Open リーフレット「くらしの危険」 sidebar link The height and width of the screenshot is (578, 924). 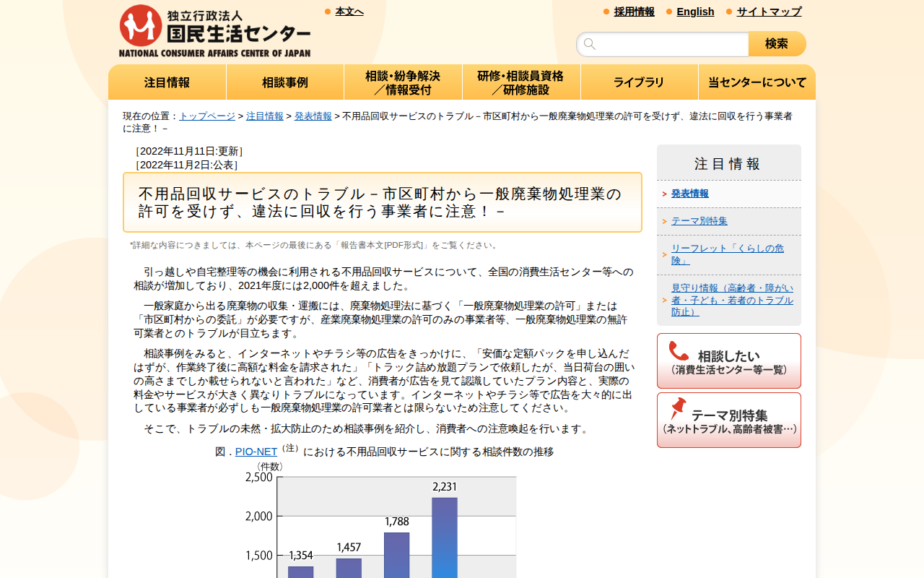tap(727, 254)
